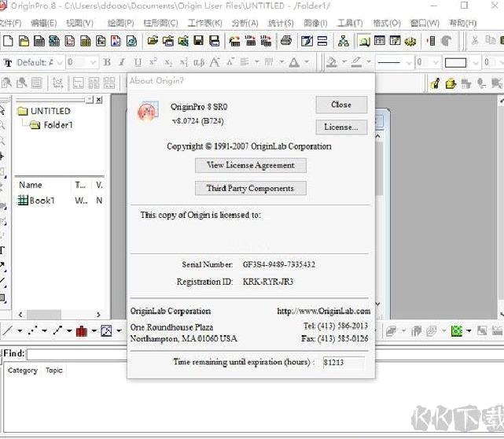This screenshot has height=439, width=504.
Task: Click the New Folder toolbar icon
Action: [24, 41]
